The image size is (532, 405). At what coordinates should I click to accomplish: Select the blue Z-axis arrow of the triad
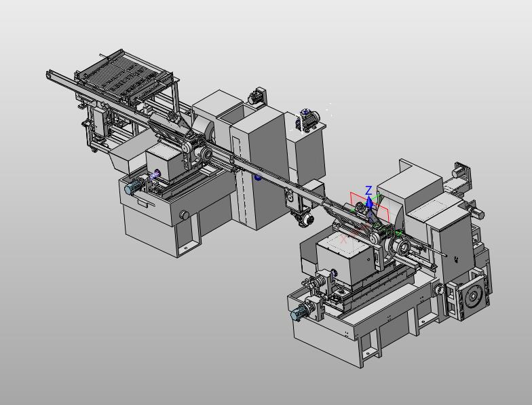tap(369, 203)
